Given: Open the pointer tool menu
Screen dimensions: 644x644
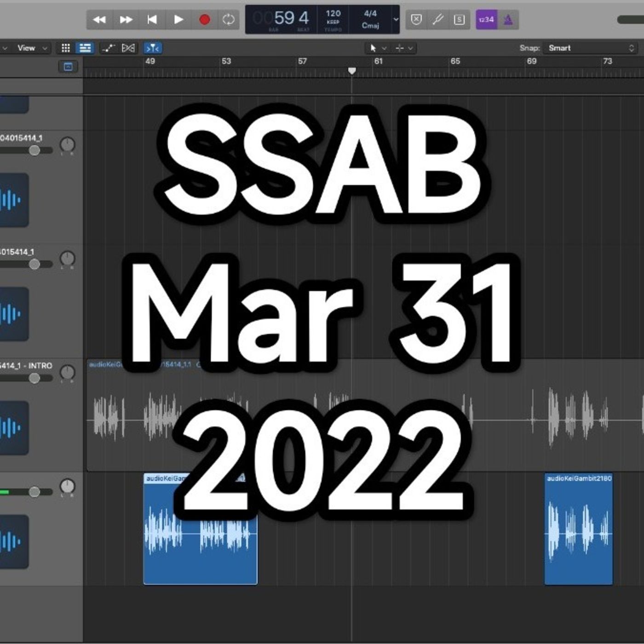Looking at the screenshot, I should pos(377,48).
